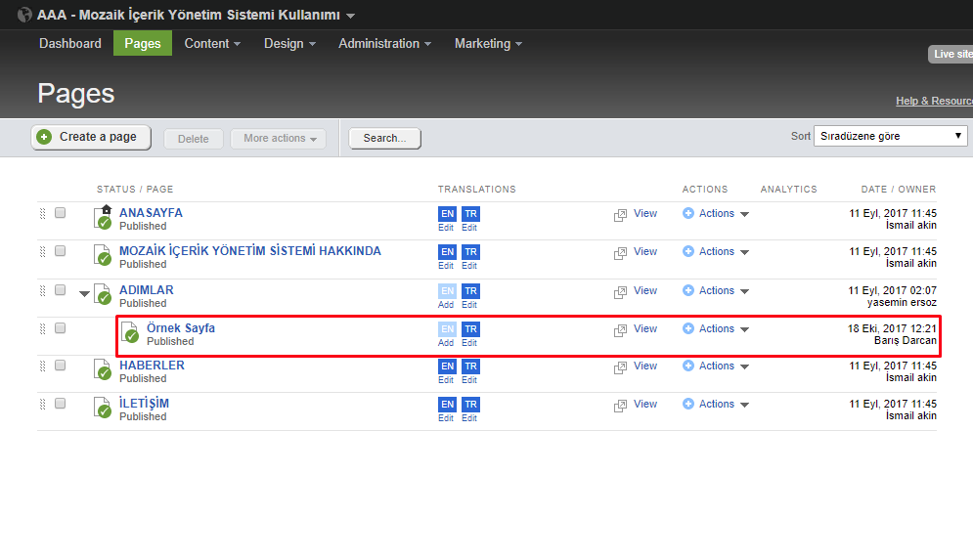The width and height of the screenshot is (973, 560).
Task: Check the ADIMLAR page checkbox
Action: 61,290
